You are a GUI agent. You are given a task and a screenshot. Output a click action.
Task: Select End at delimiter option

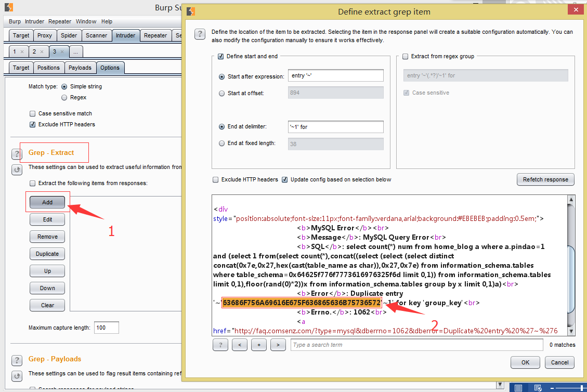221,126
